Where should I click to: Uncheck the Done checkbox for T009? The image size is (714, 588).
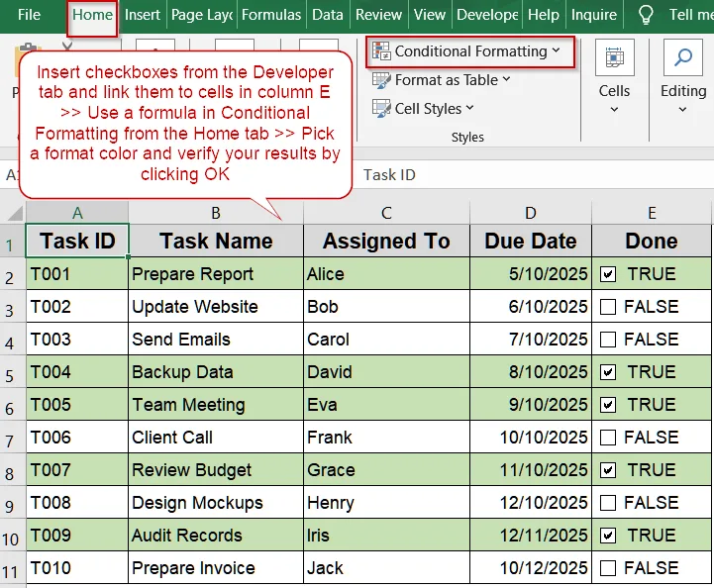[x=608, y=536]
